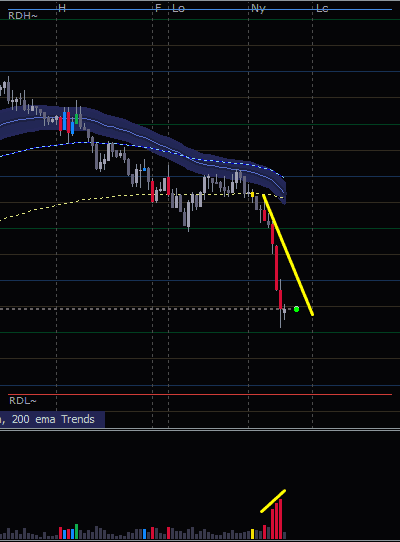This screenshot has height=542, width=400.
Task: Click the Lc session marker label
Action: click(x=322, y=8)
